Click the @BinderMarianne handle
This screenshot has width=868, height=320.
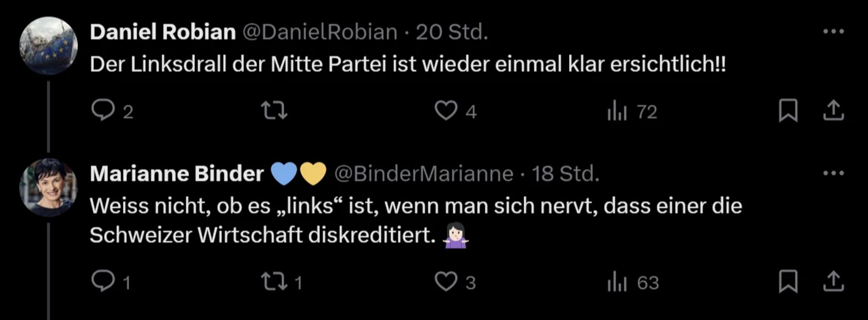[x=423, y=173]
